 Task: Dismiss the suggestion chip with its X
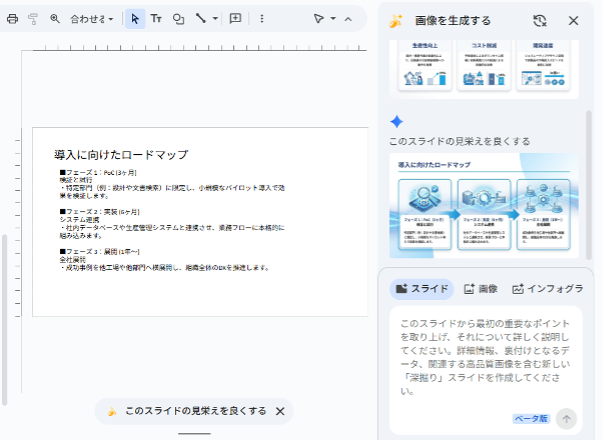click(x=280, y=411)
